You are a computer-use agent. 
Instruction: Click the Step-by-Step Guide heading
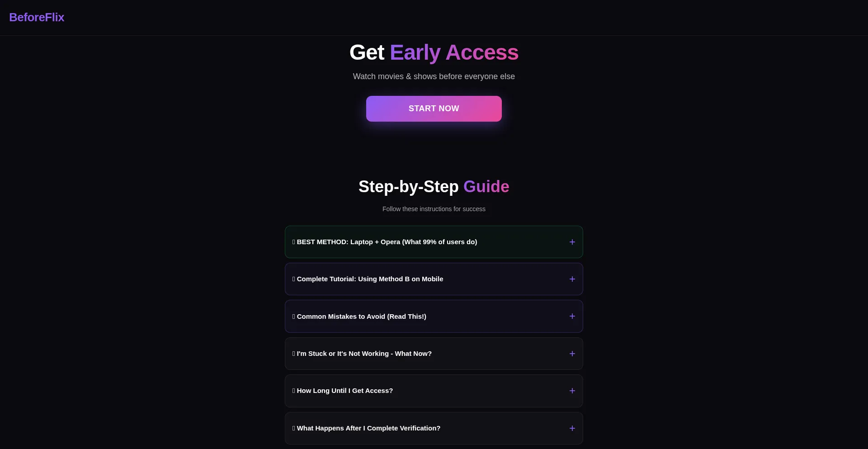point(434,187)
